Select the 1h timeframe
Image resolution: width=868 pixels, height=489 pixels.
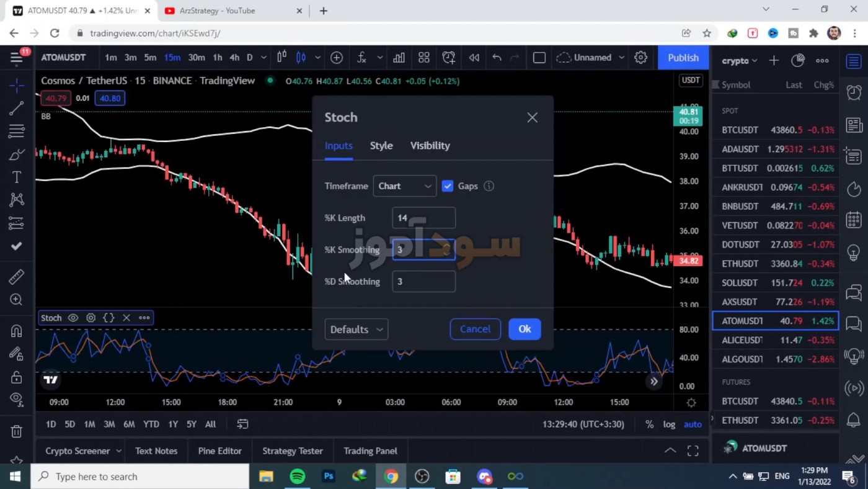[x=218, y=58]
